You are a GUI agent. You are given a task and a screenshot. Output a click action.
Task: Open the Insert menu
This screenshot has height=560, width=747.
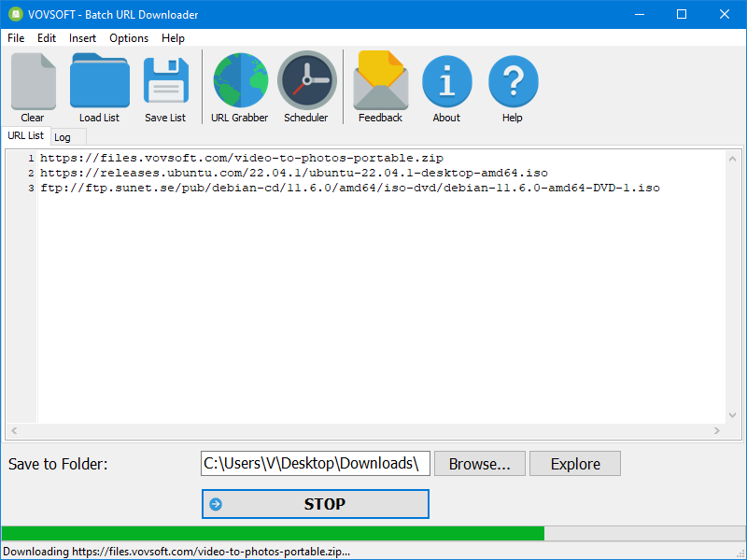point(82,38)
